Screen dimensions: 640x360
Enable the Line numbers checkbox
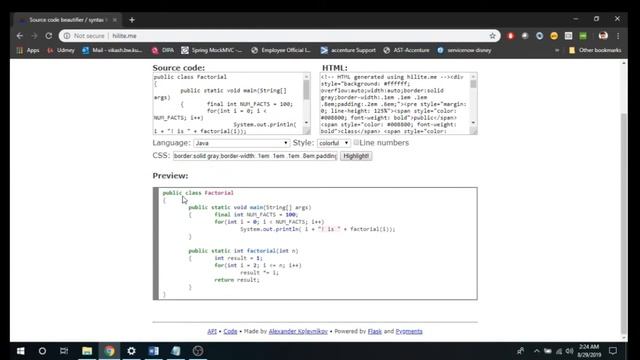[356, 142]
